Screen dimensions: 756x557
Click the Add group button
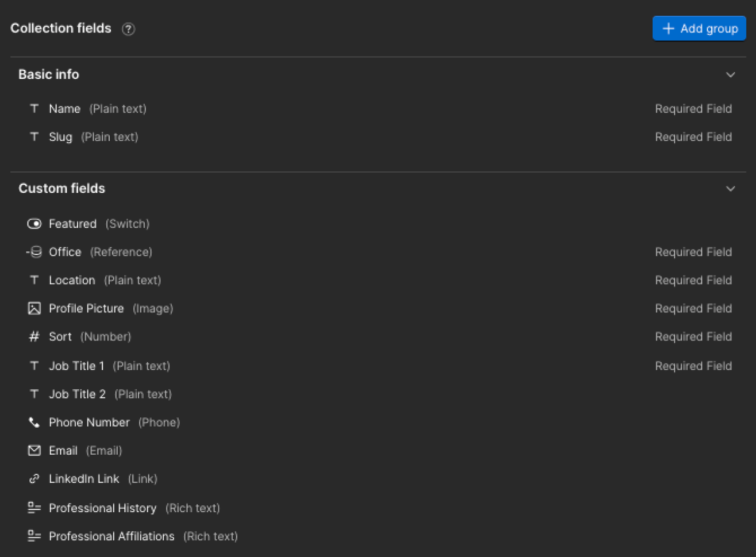[699, 29]
